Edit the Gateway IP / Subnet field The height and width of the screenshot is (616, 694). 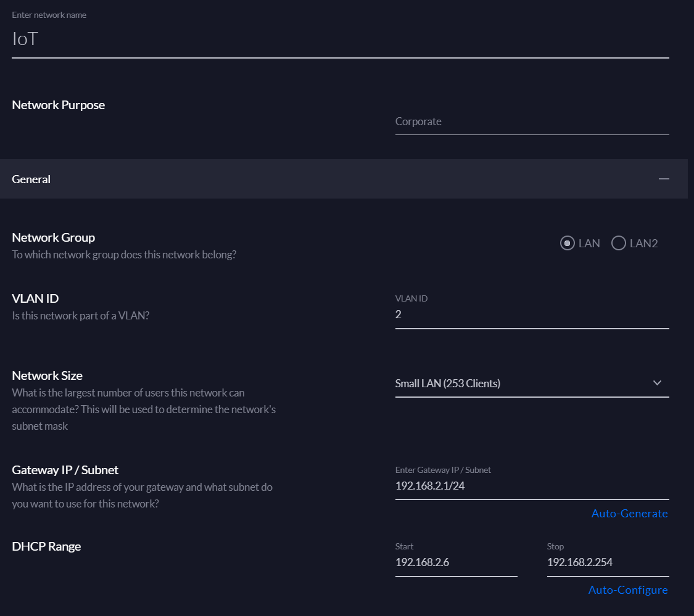tap(532, 486)
